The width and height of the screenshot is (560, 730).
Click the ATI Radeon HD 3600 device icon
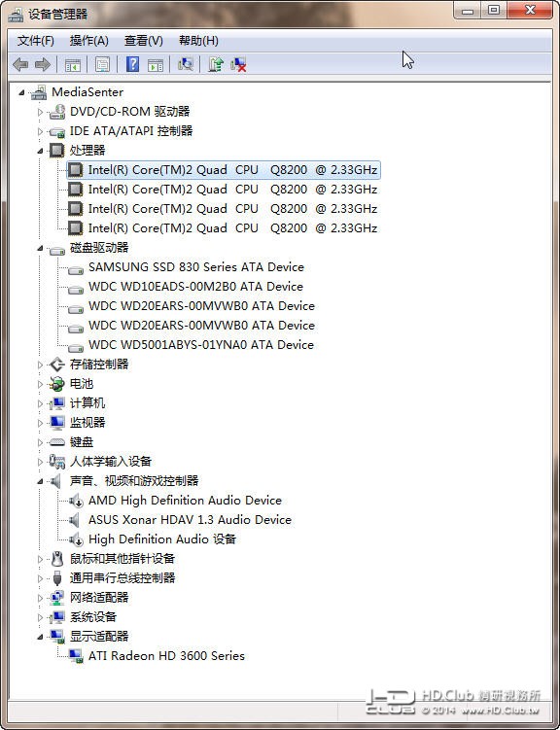click(76, 656)
